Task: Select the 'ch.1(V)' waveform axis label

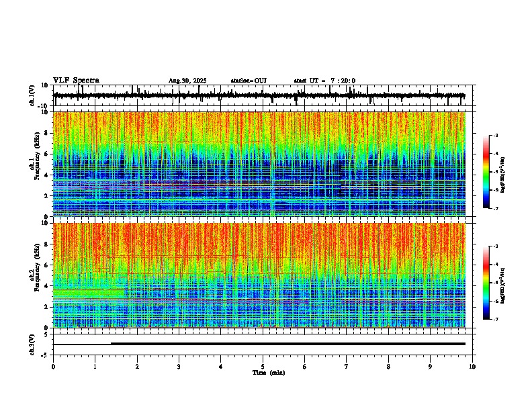Action: pos(32,95)
